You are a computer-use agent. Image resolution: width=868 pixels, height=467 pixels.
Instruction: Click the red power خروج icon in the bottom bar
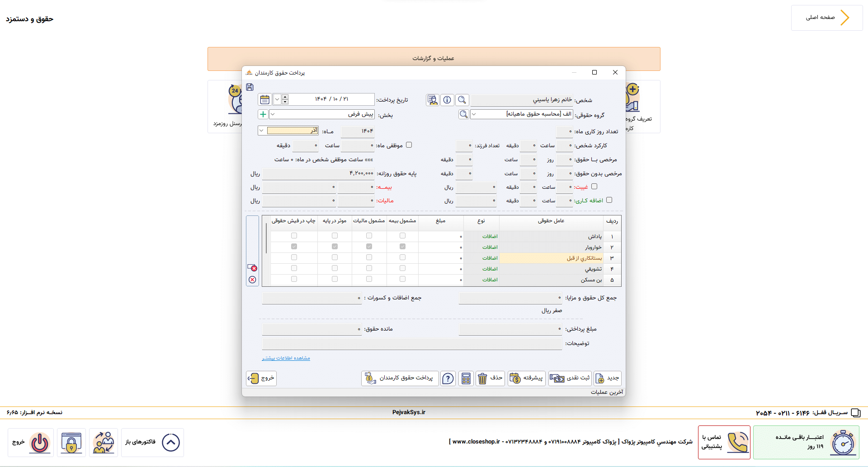(31, 443)
